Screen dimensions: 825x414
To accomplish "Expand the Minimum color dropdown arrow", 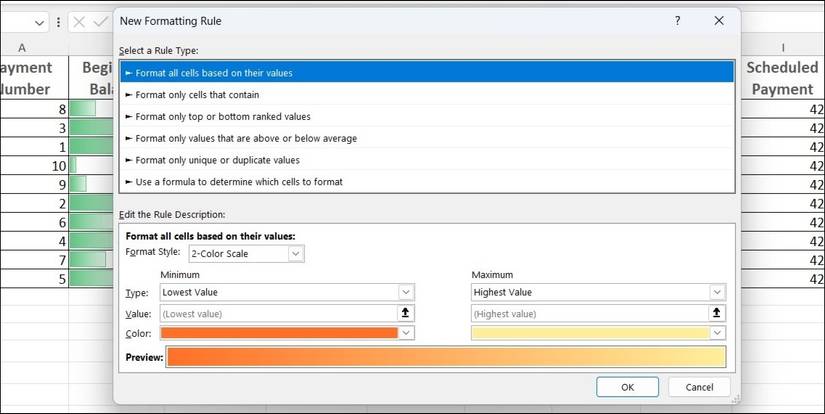I will tap(406, 333).
